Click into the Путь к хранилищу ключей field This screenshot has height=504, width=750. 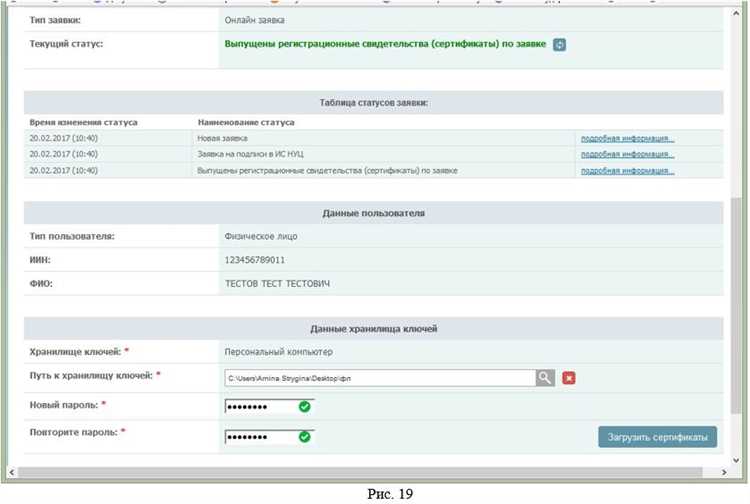click(x=379, y=377)
